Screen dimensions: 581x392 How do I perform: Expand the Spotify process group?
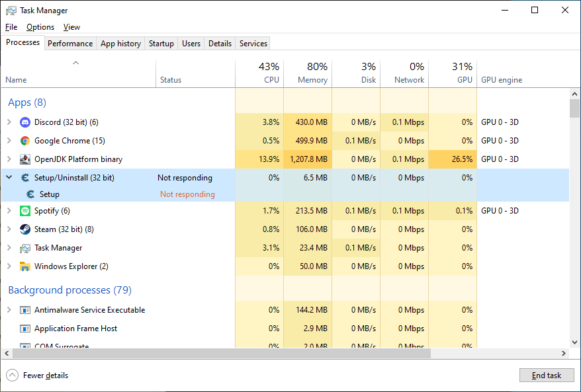point(9,211)
